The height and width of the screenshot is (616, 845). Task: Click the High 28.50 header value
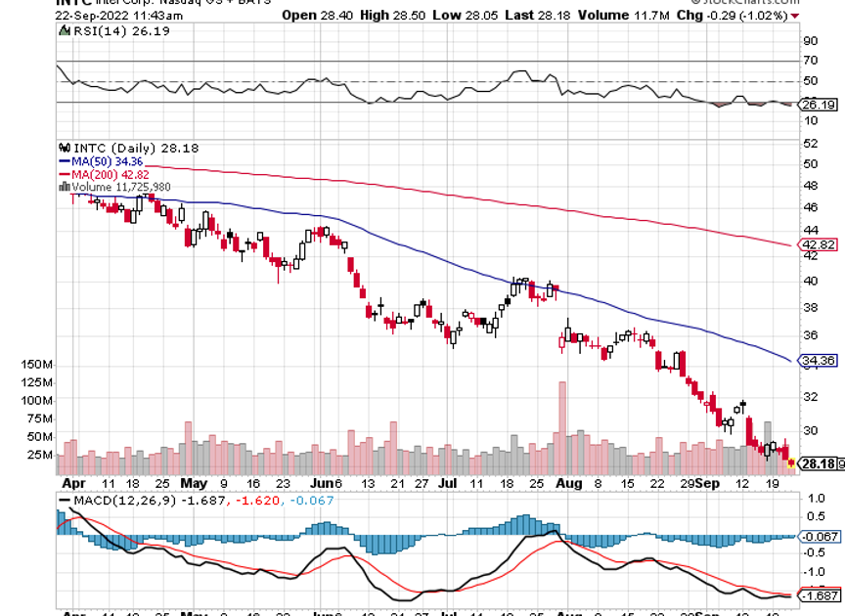[x=392, y=16]
